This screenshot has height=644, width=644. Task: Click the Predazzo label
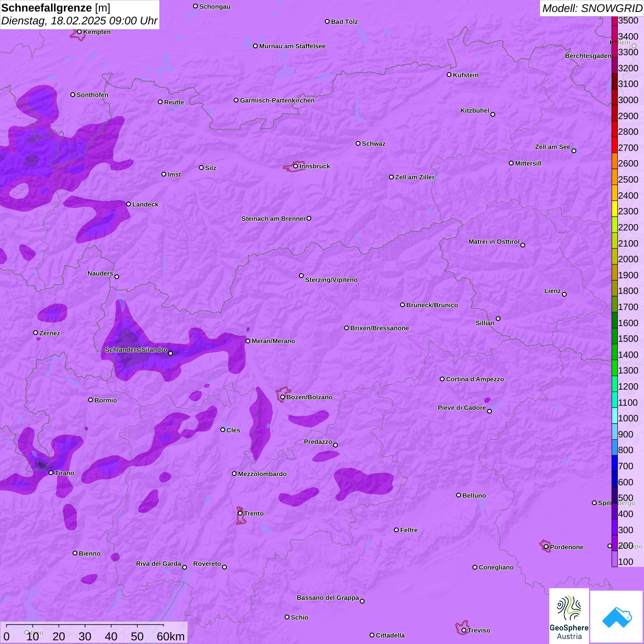[318, 442]
